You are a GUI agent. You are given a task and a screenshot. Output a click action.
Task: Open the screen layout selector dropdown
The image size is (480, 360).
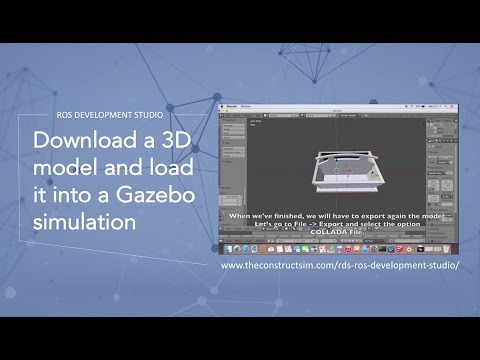tap(280, 115)
